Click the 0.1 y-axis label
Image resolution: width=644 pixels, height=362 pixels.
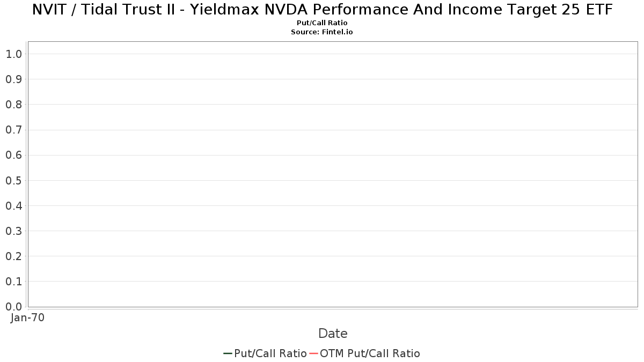pyautogui.click(x=13, y=282)
